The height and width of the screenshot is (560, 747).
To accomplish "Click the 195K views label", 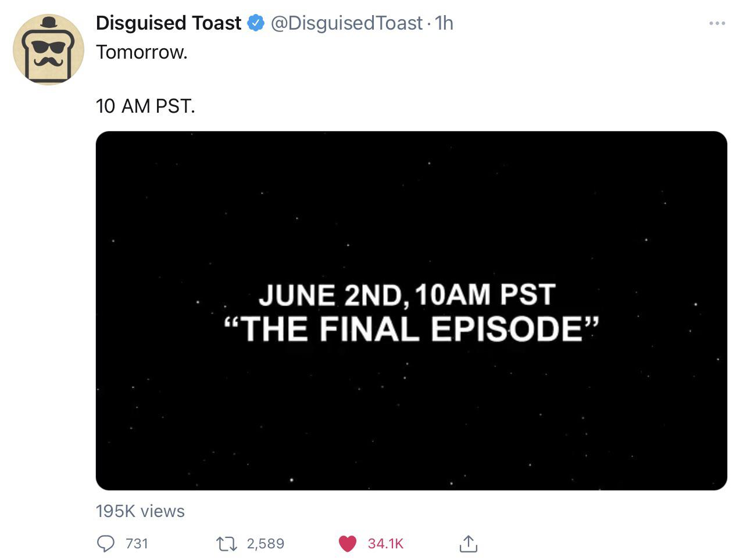I will [x=140, y=511].
